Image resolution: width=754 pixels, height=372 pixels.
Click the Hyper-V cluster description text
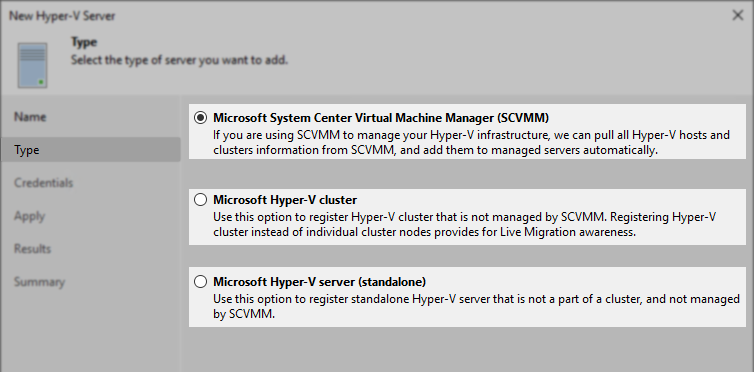click(x=464, y=224)
